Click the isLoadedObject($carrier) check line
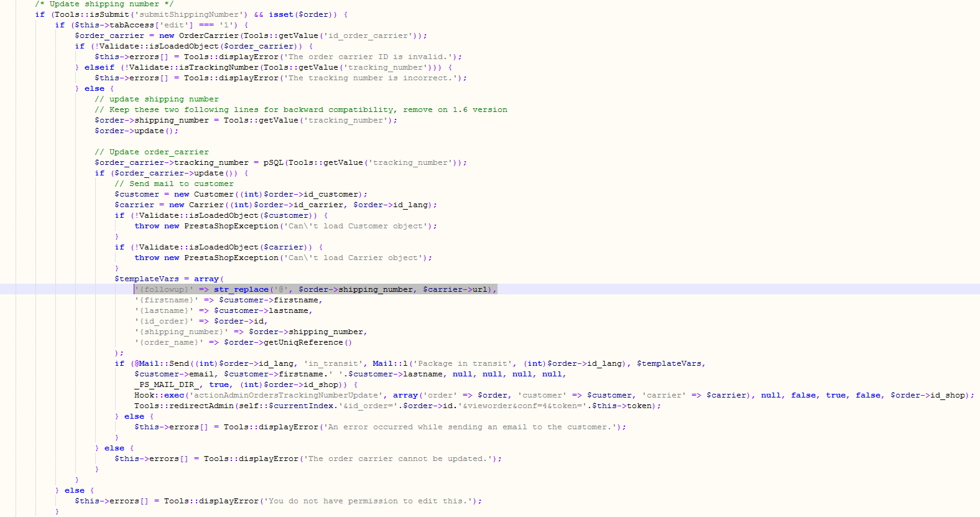 pos(219,247)
